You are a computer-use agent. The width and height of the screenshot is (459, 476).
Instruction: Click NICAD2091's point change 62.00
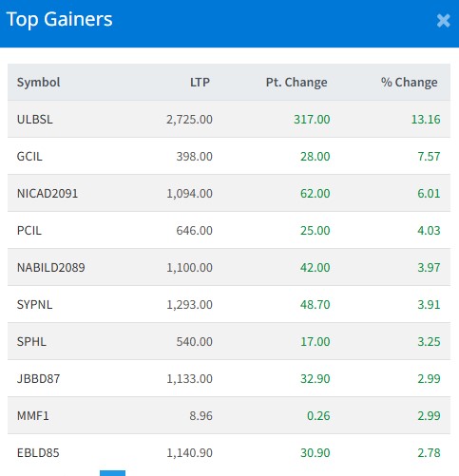click(x=316, y=194)
